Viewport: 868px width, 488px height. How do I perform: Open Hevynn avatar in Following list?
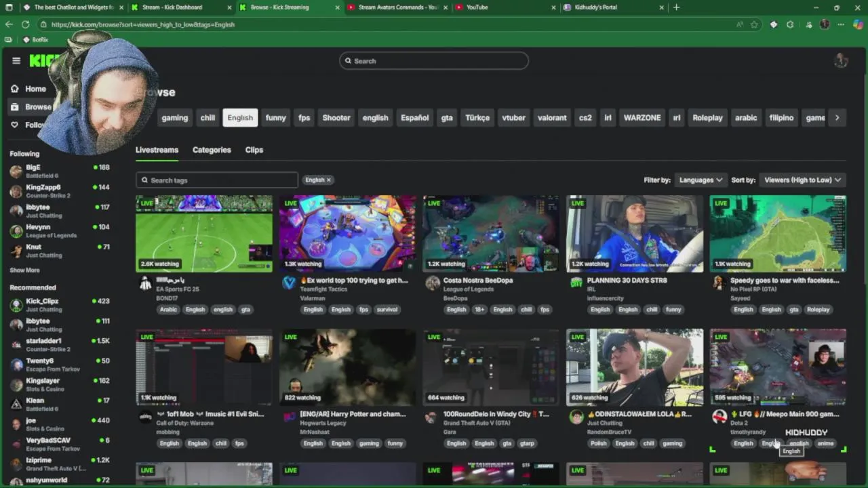(x=16, y=231)
